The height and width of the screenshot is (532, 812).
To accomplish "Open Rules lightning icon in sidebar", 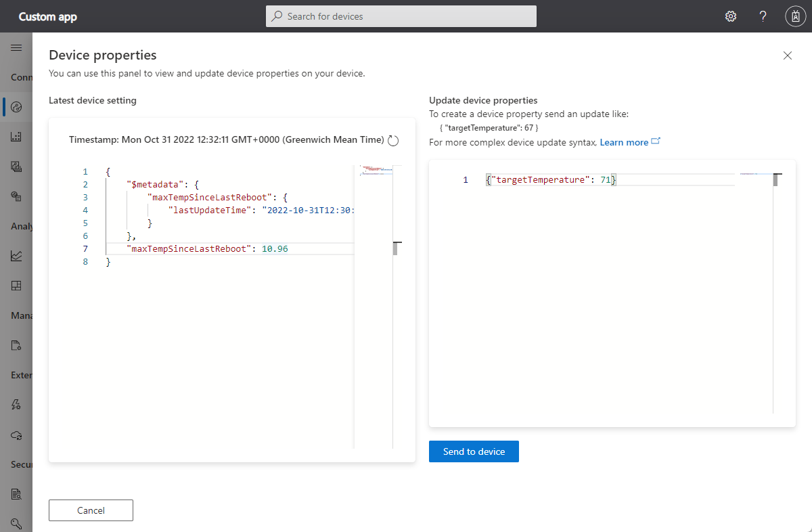I will (16, 405).
